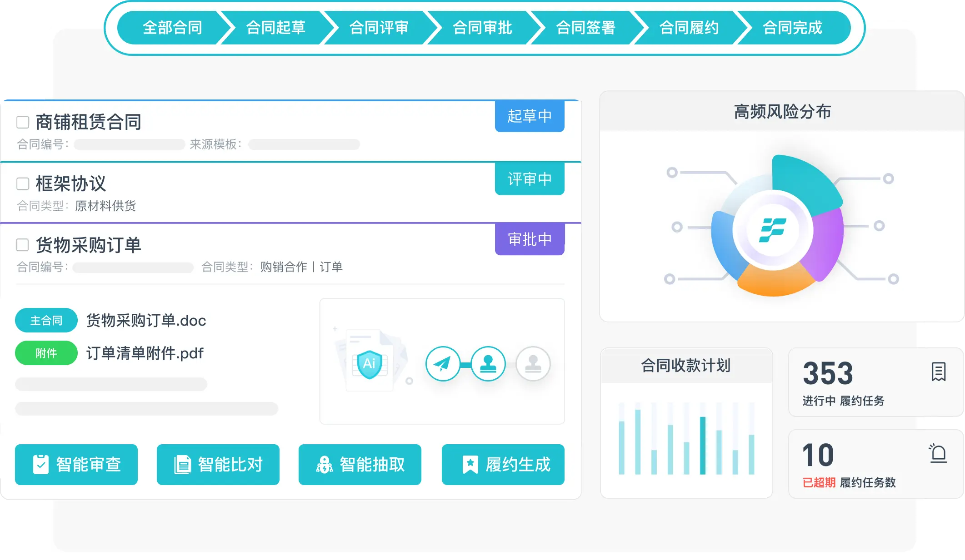Click the 履约生成 button
The image size is (965, 560).
pos(503,465)
